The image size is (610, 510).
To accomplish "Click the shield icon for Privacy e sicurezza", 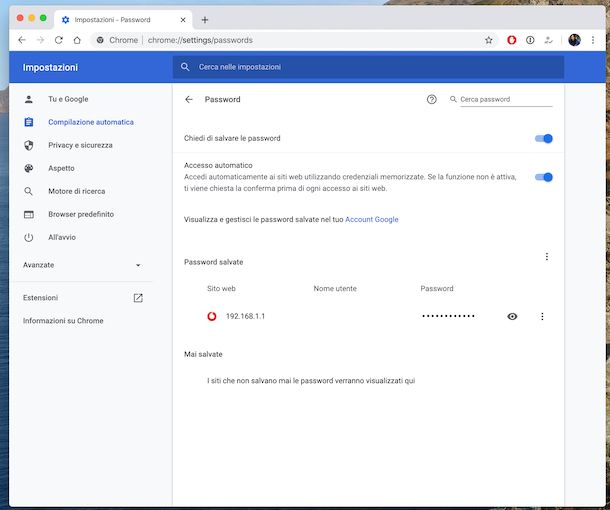I will coord(28,145).
